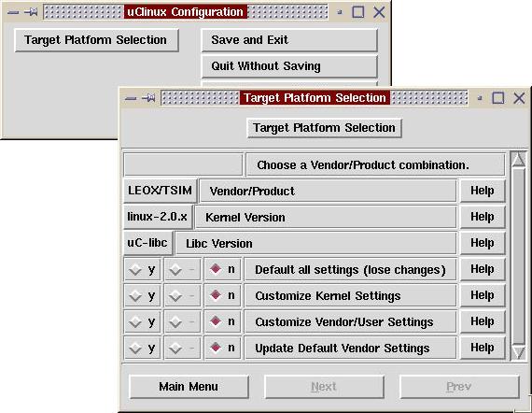Image resolution: width=532 pixels, height=413 pixels.
Task: Click the greyed-out Prev button
Action: coord(459,387)
